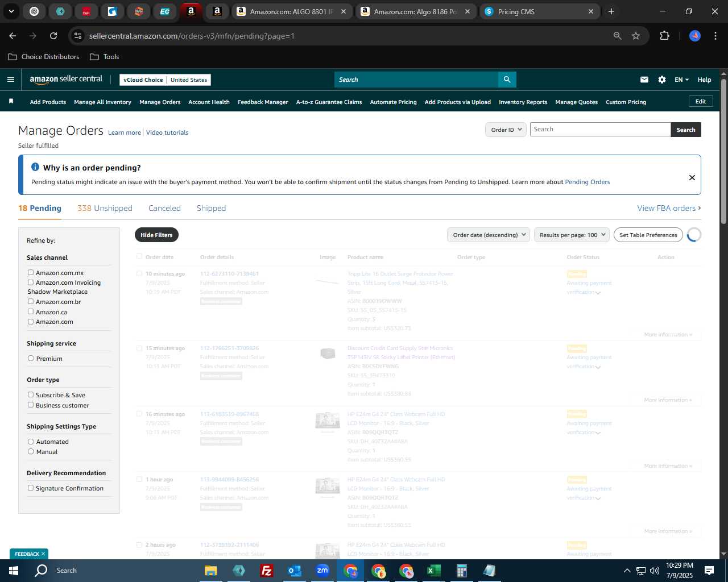Open Calculator from the taskbar
Viewport: 728px width, 582px height.
[461, 571]
